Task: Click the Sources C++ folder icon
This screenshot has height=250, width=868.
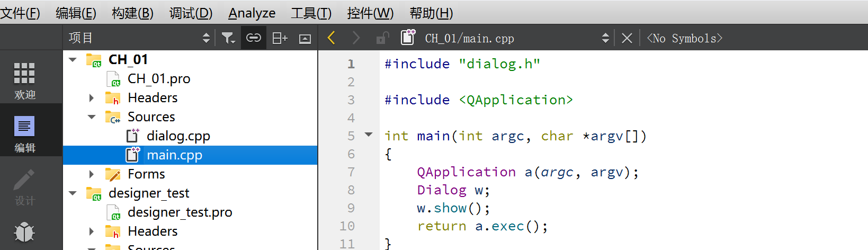Action: click(113, 117)
